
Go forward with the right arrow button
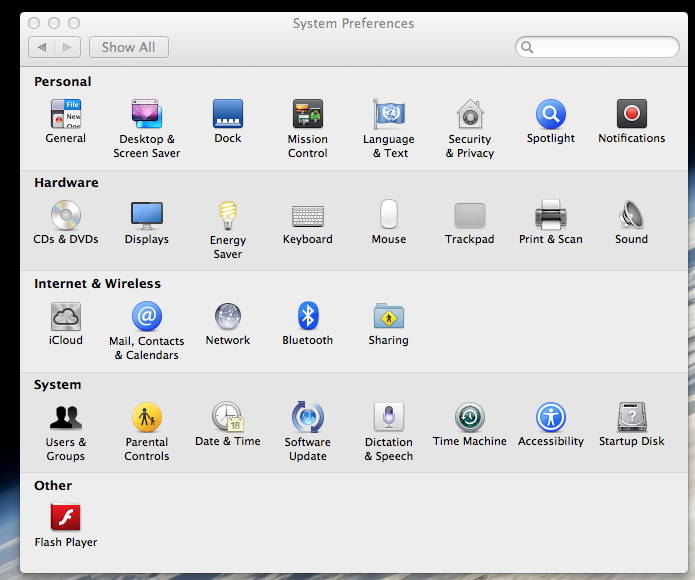(67, 47)
